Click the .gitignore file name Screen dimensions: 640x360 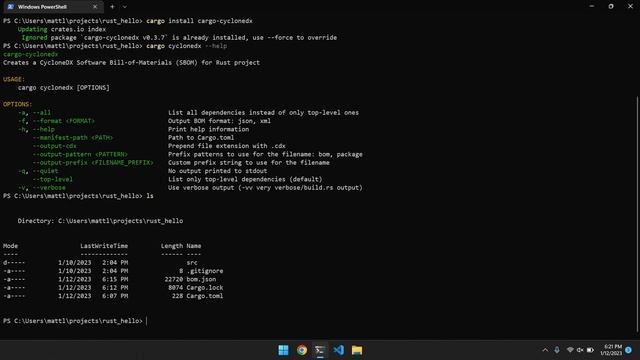point(204,271)
